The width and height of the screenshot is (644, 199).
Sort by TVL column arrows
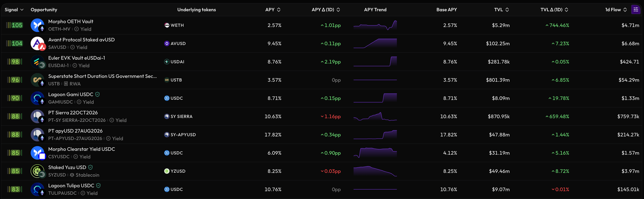coord(507,10)
